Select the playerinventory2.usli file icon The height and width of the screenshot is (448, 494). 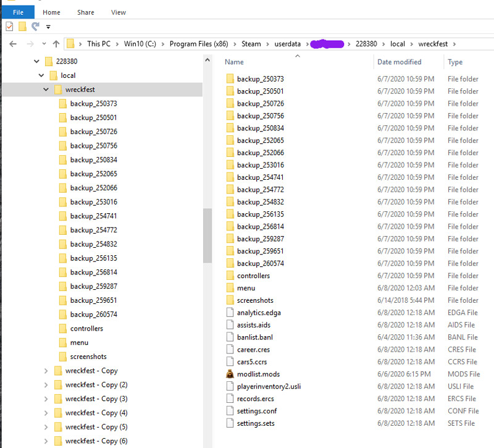(230, 386)
